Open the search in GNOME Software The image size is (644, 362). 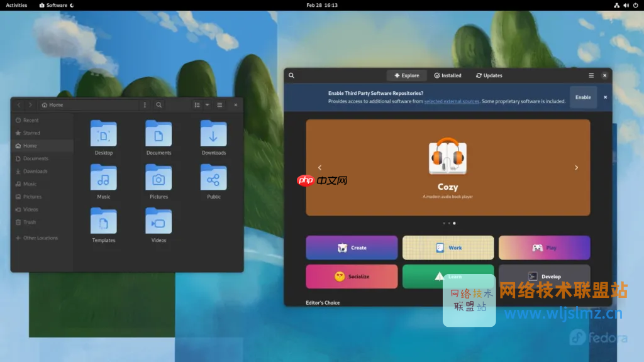coord(291,75)
